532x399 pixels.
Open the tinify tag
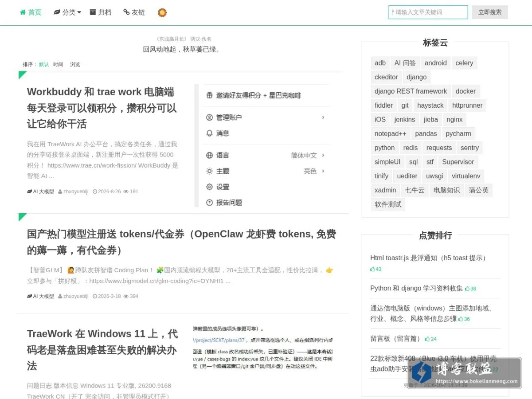[381, 176]
